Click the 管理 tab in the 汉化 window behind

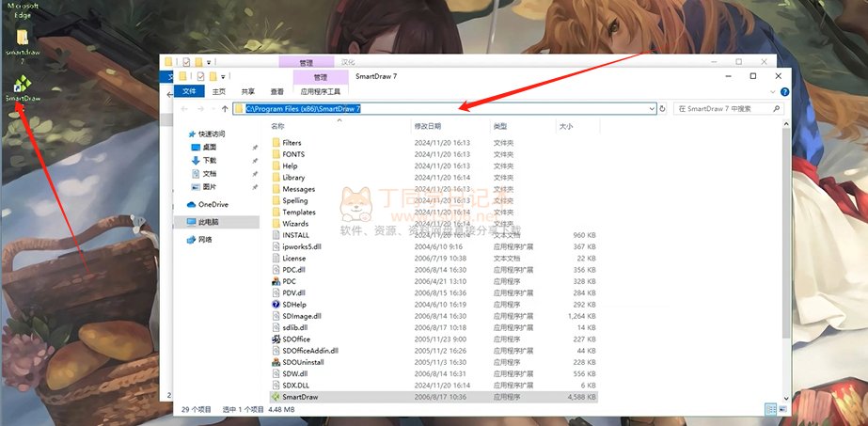(307, 62)
